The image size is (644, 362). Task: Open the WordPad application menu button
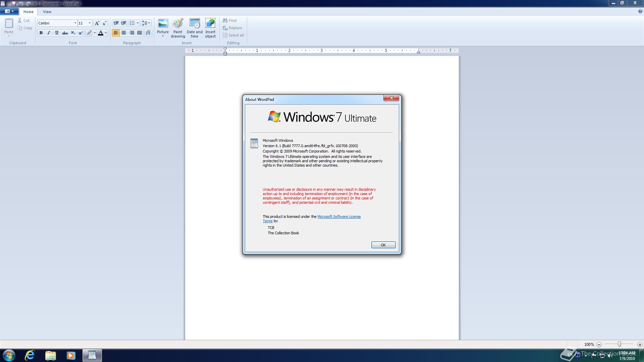9,11
